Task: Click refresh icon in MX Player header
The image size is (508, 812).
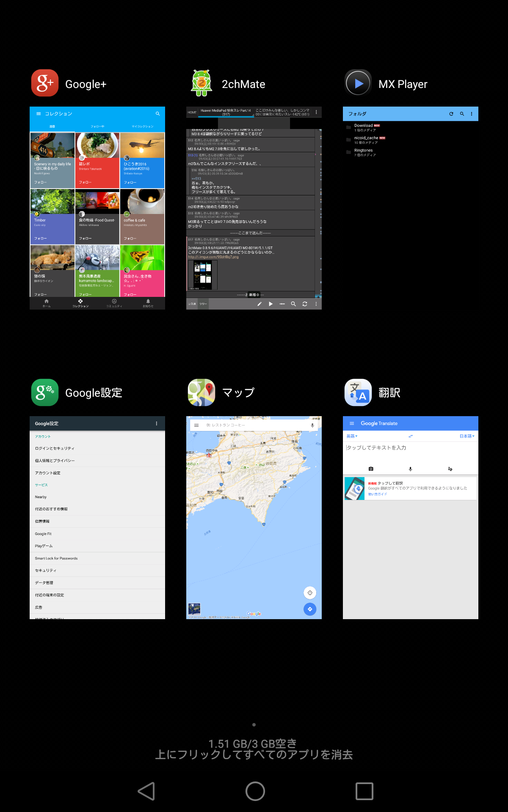Action: (x=451, y=114)
